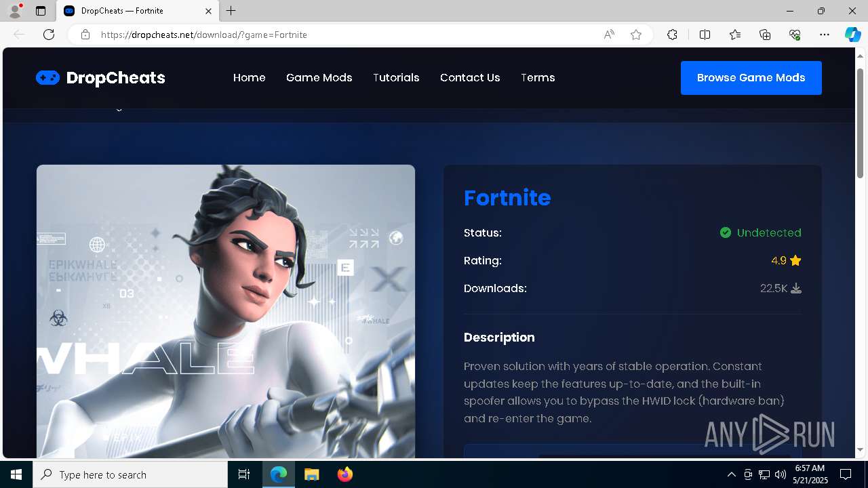Click the taskbar clock showing 6:57 AM
The image size is (868, 488).
point(810,474)
